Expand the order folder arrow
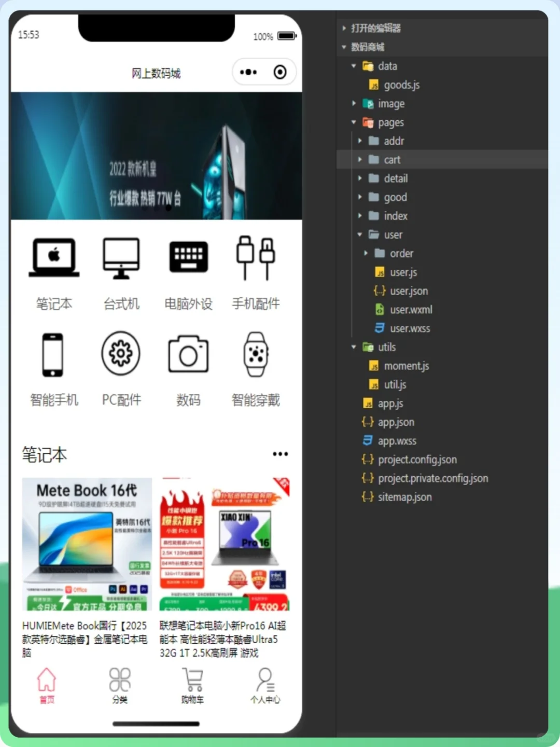Image resolution: width=560 pixels, height=747 pixels. coord(366,253)
